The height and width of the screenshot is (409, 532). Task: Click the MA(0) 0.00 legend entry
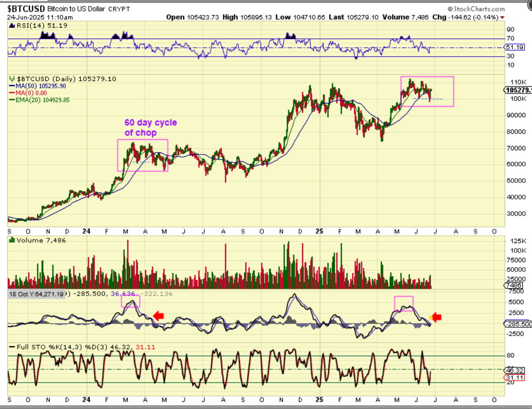tap(28, 93)
